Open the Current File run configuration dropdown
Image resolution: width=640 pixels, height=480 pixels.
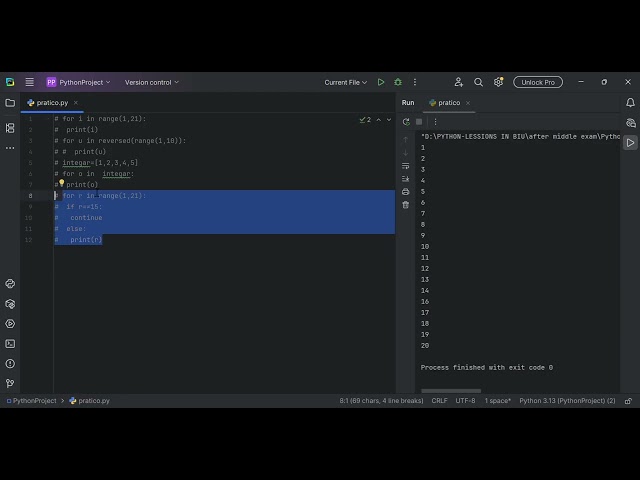coord(345,82)
